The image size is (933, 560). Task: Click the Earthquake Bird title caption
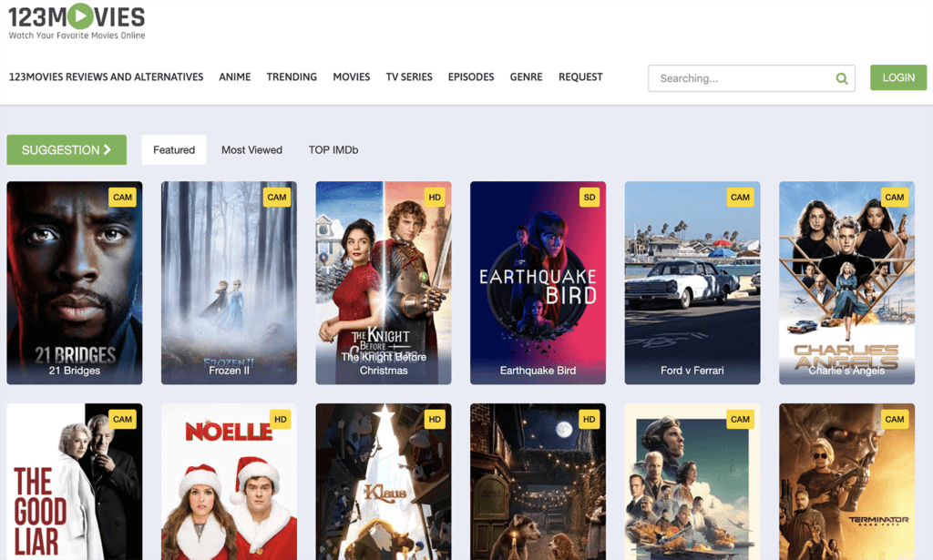tap(538, 371)
